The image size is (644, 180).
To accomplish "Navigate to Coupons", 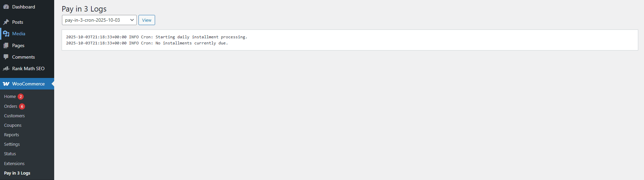I will pyautogui.click(x=13, y=125).
